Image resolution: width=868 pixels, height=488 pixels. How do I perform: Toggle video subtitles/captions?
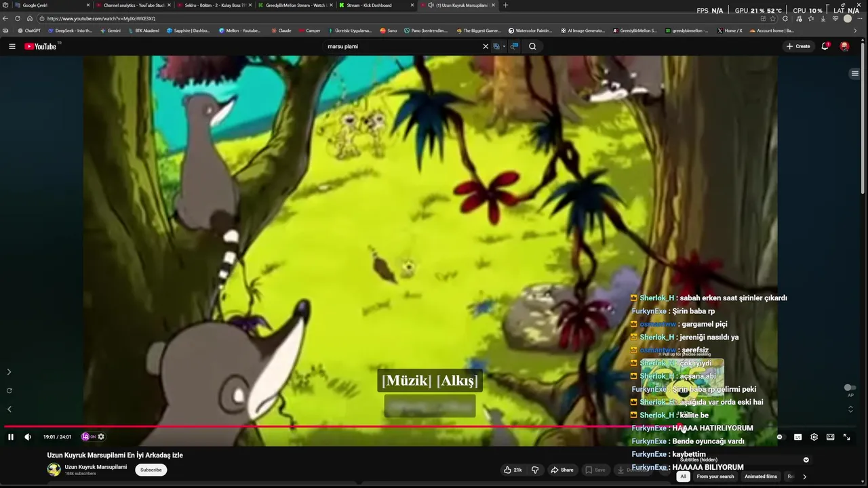(x=797, y=437)
